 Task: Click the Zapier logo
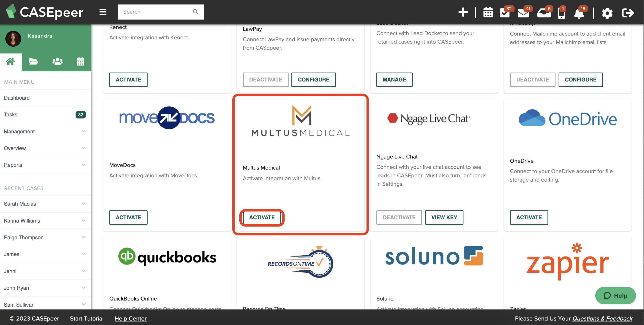coord(568,261)
